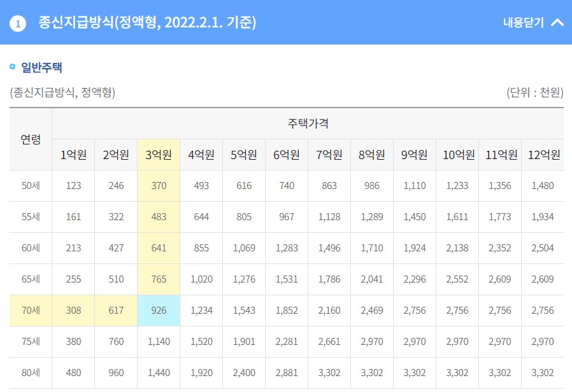
Task: Select the 일반주택 heading
Action: [41, 67]
